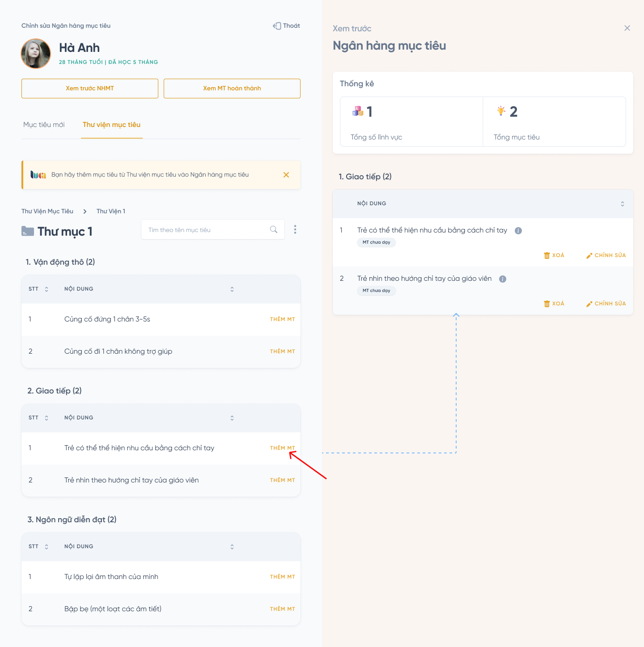
Task: Select the Thư viện mục tiêu tab
Action: pos(111,125)
